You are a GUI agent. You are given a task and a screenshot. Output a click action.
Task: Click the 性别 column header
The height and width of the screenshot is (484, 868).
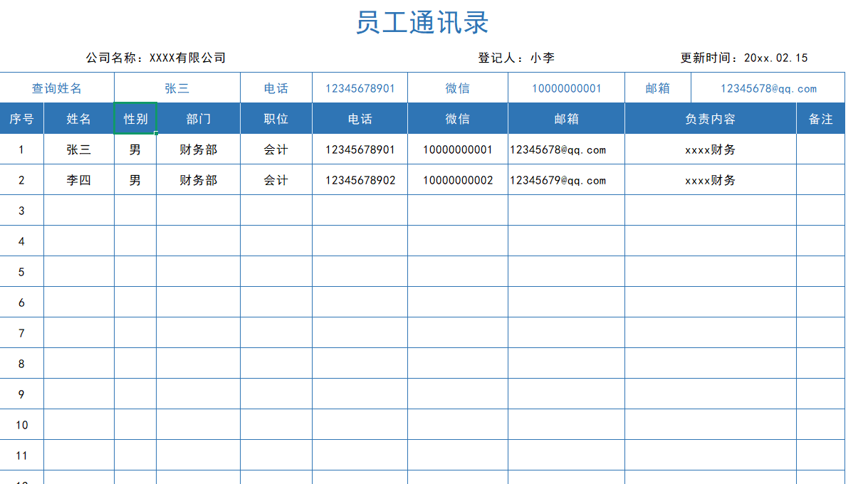(x=135, y=118)
